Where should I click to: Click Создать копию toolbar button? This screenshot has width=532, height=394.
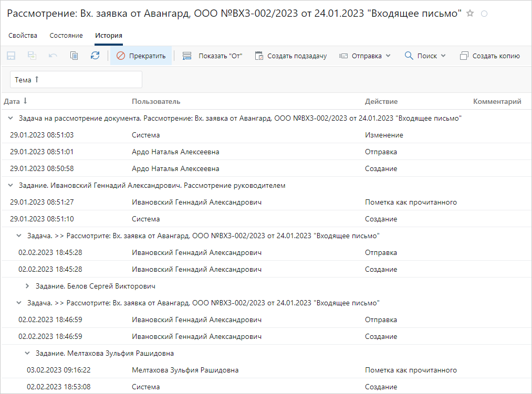click(489, 56)
